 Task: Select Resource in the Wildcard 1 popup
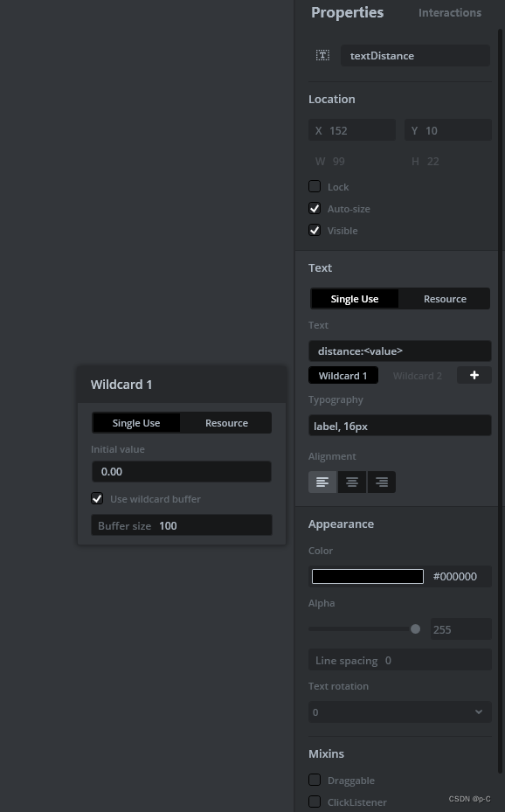(225, 422)
